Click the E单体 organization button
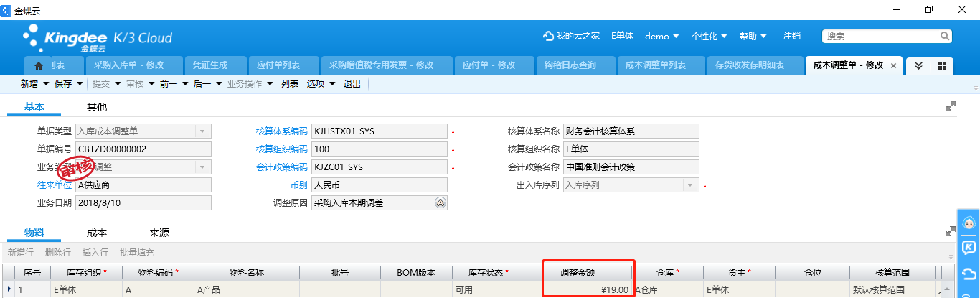The height and width of the screenshot is (298, 980). click(622, 36)
